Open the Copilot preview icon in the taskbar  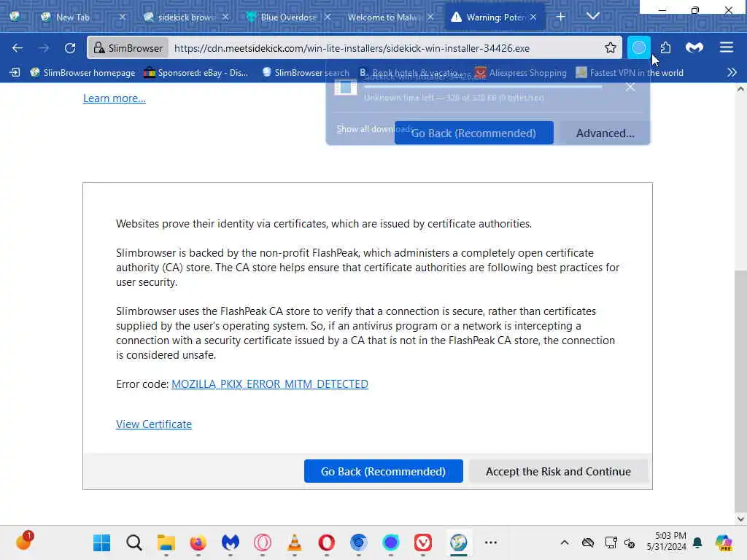click(724, 542)
